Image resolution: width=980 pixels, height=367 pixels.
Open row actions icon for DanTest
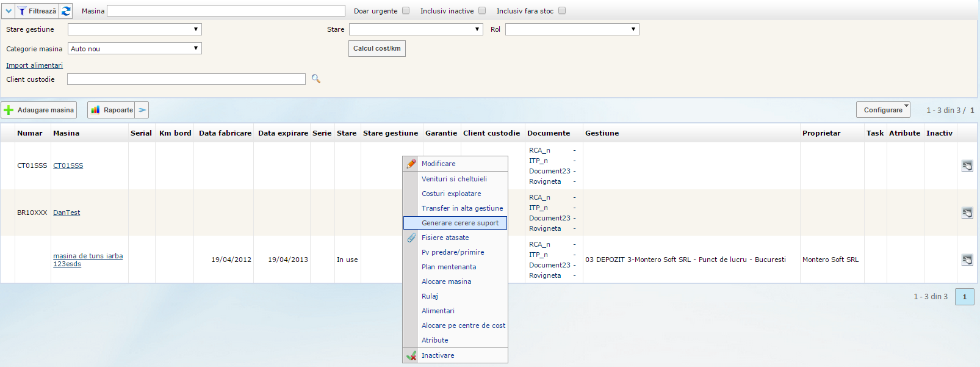click(967, 213)
